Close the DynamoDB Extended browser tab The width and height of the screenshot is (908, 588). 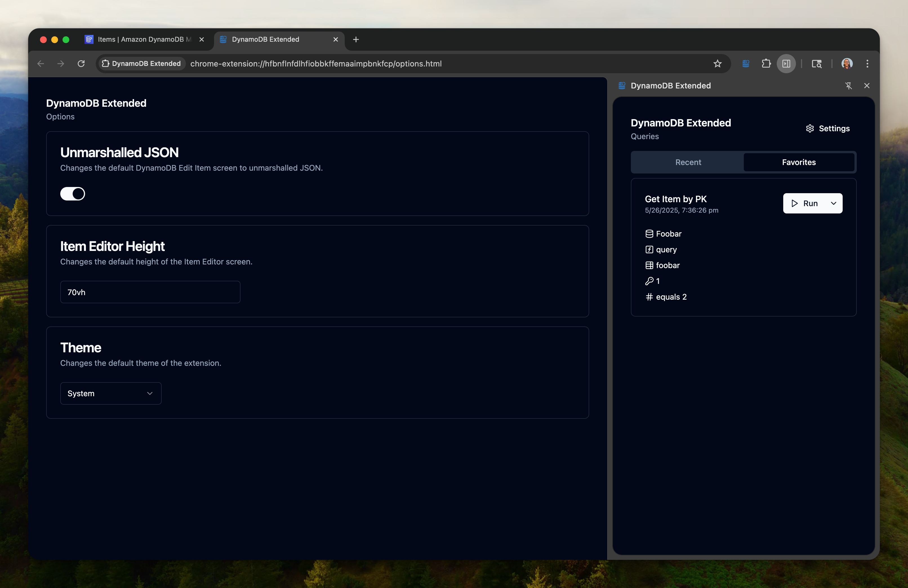[x=336, y=39]
